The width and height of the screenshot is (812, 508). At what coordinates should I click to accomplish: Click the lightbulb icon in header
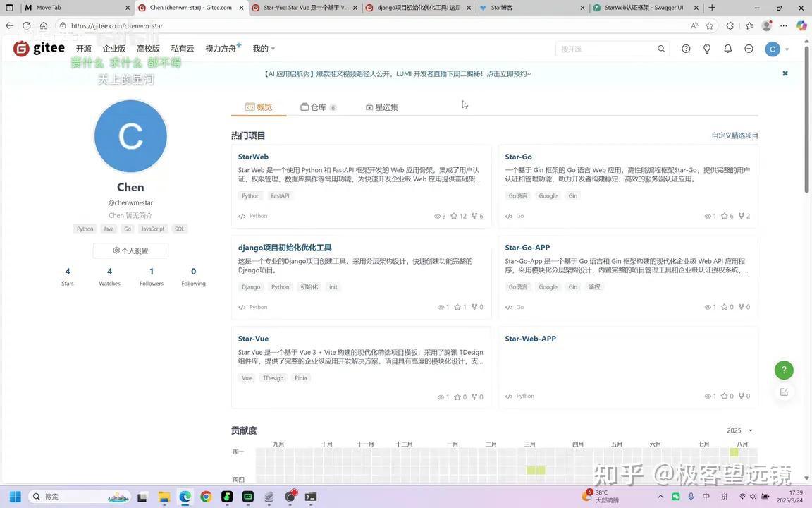click(x=707, y=48)
